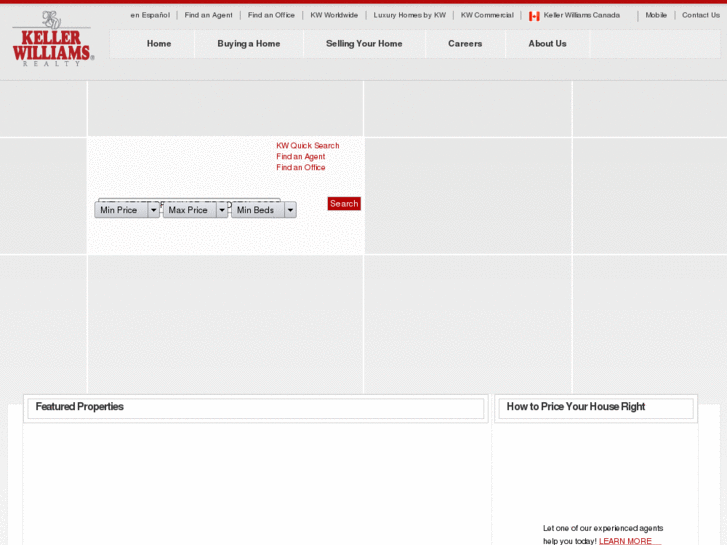
Task: Open the en Español link
Action: tap(150, 15)
